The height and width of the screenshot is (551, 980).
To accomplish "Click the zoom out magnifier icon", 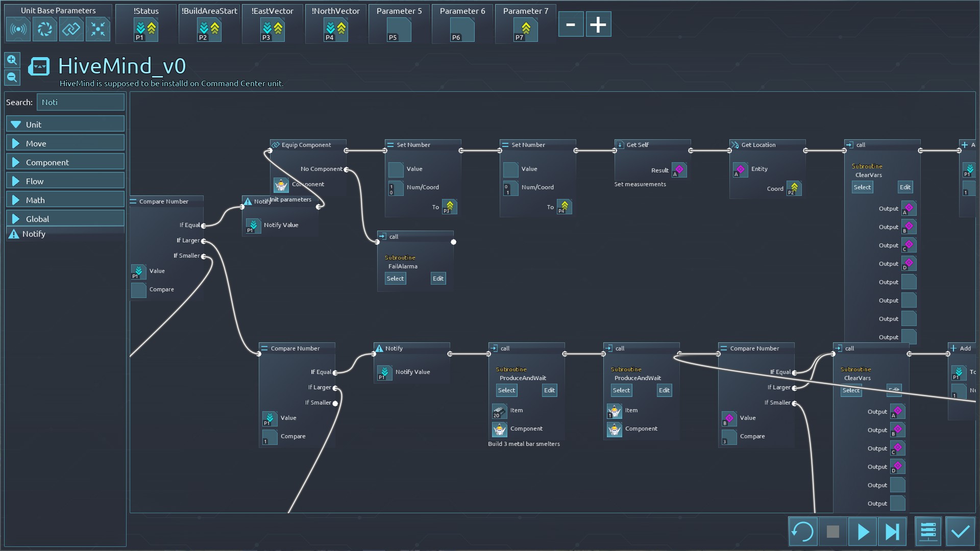I will pyautogui.click(x=12, y=78).
